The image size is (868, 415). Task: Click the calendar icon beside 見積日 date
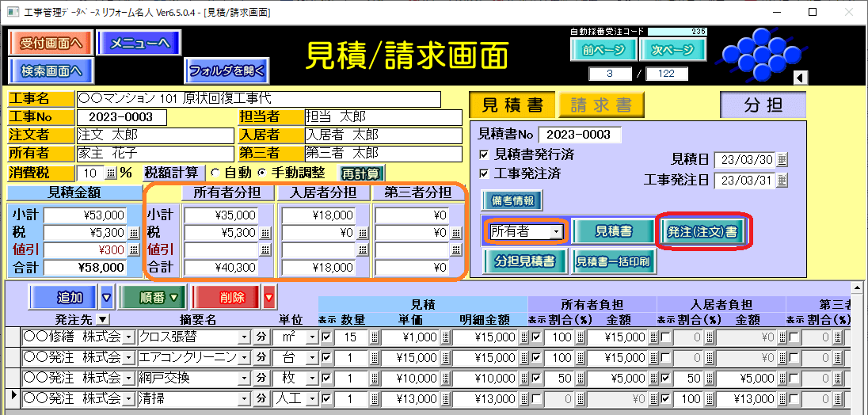click(782, 160)
